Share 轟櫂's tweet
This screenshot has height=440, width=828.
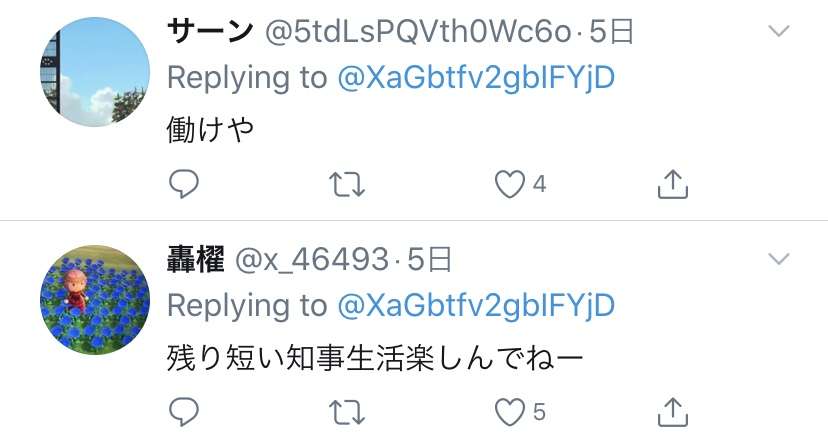point(673,411)
